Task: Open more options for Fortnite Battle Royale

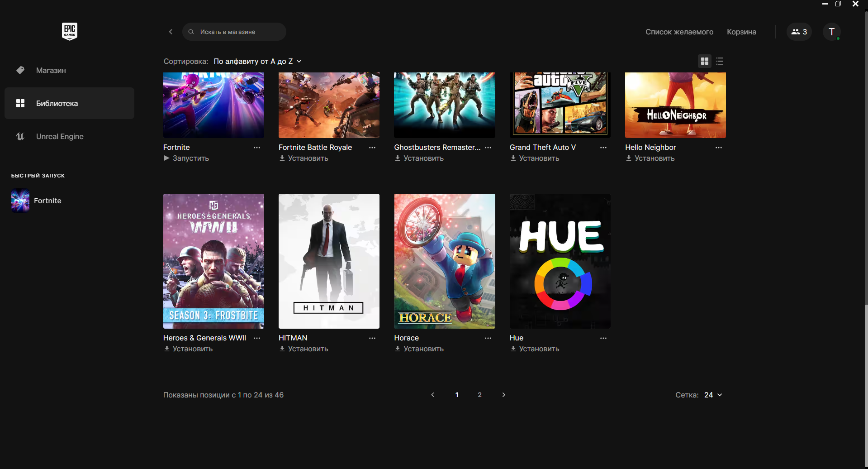Action: click(x=372, y=148)
